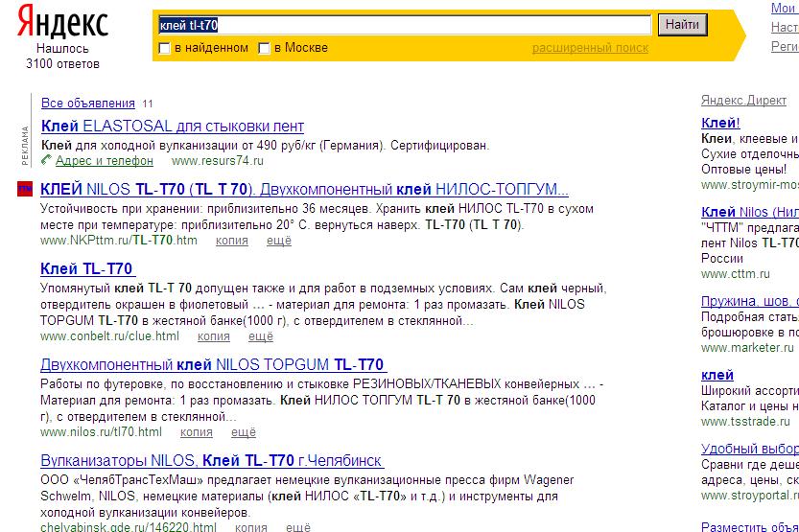Open the result titled Клей TL-T70
The image size is (799, 532).
87,268
